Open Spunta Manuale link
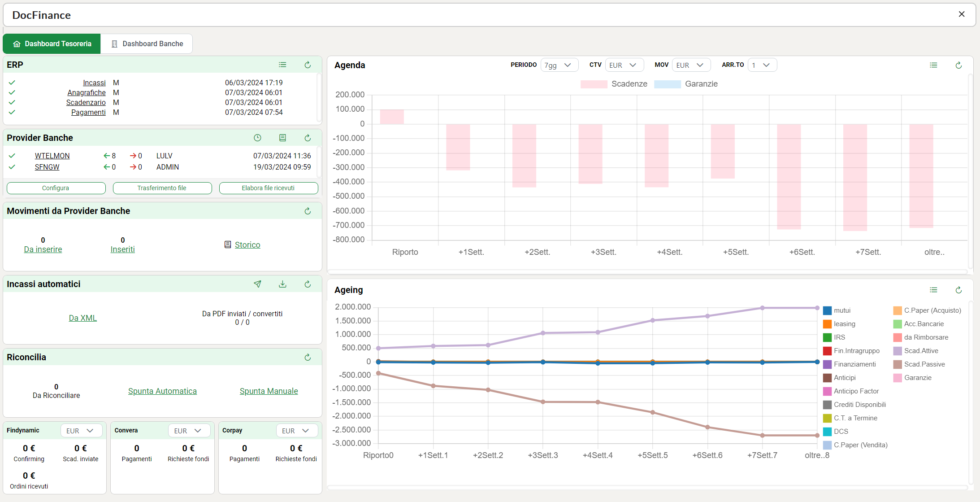Image resolution: width=980 pixels, height=502 pixels. (x=269, y=391)
